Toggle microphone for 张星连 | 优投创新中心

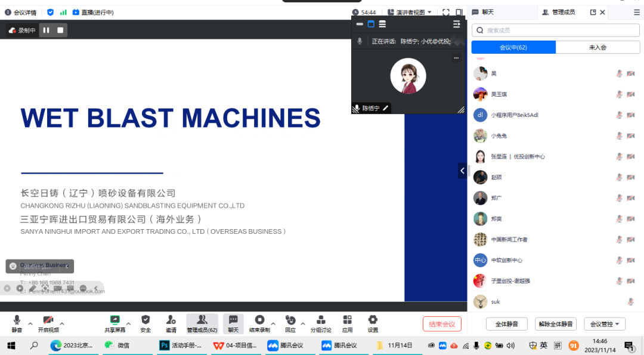point(620,156)
